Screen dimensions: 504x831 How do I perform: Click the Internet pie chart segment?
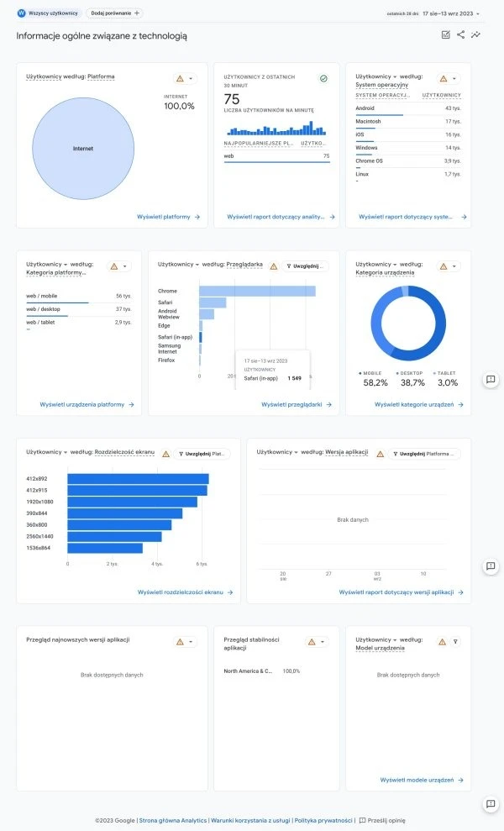pyautogui.click(x=83, y=149)
